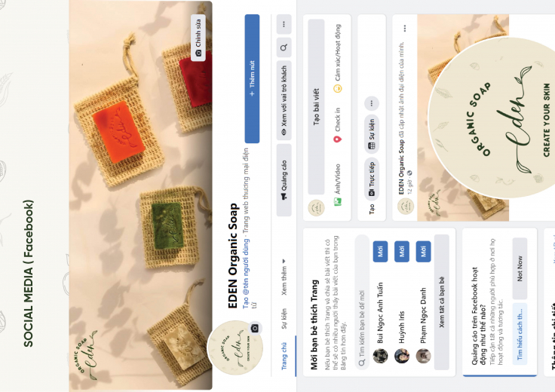Screen dimensions: 555x392
Task: Click the search magnifier icon on page toolbar
Action: [x=284, y=47]
